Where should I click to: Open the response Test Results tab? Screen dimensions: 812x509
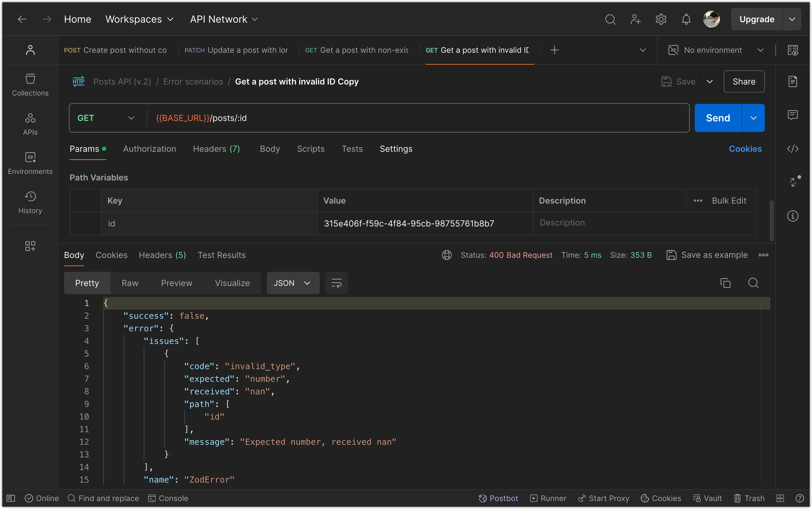[x=222, y=255]
